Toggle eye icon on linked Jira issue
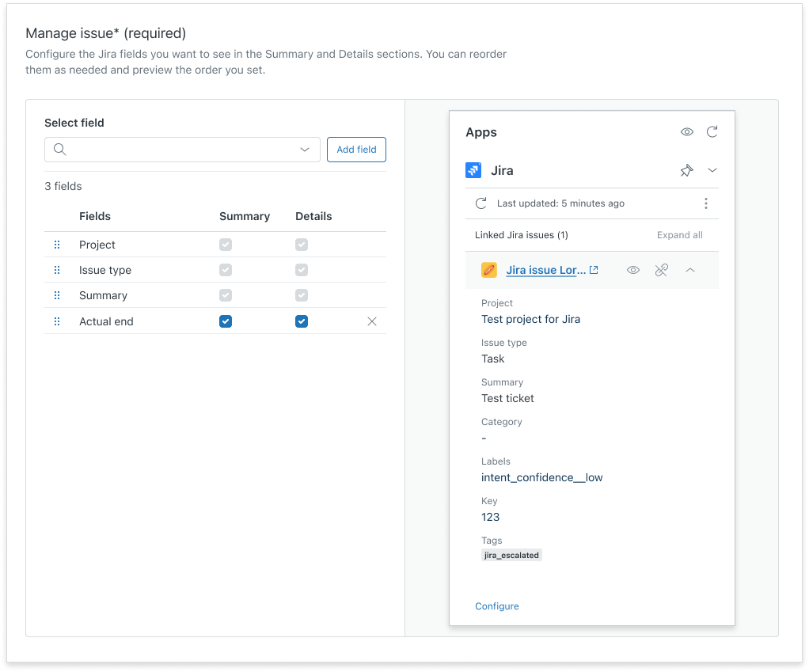This screenshot has height=672, width=809. [x=633, y=270]
